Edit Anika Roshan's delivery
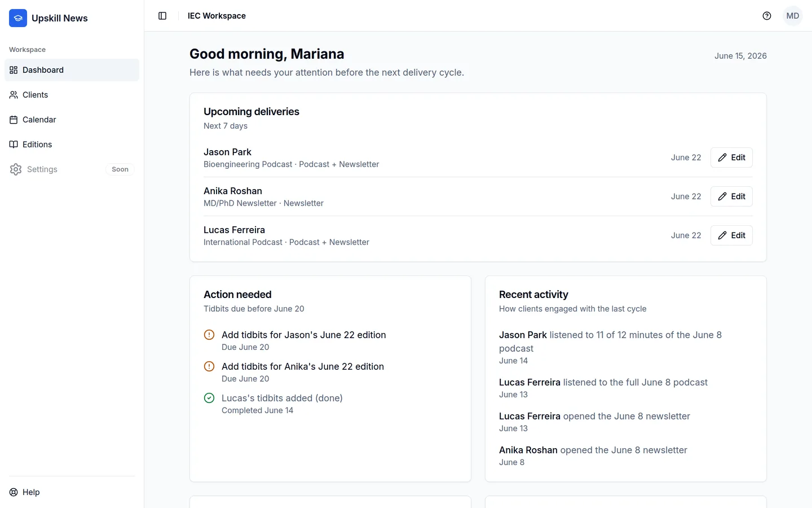 [731, 196]
